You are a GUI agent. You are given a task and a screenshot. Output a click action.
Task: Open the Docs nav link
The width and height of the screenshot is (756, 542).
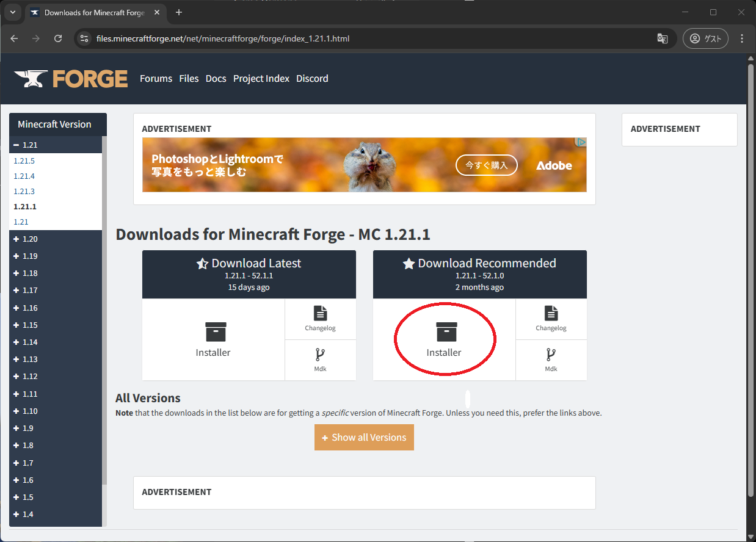(x=216, y=78)
